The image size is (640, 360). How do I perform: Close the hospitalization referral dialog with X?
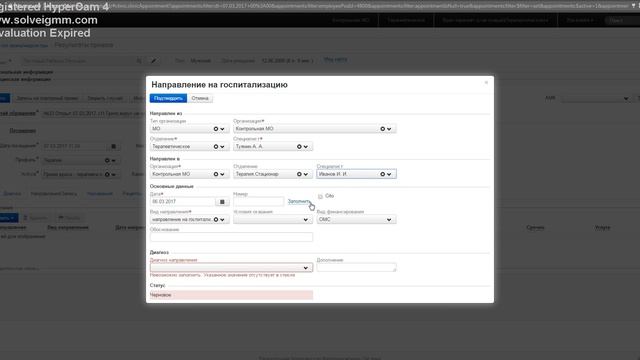click(486, 82)
